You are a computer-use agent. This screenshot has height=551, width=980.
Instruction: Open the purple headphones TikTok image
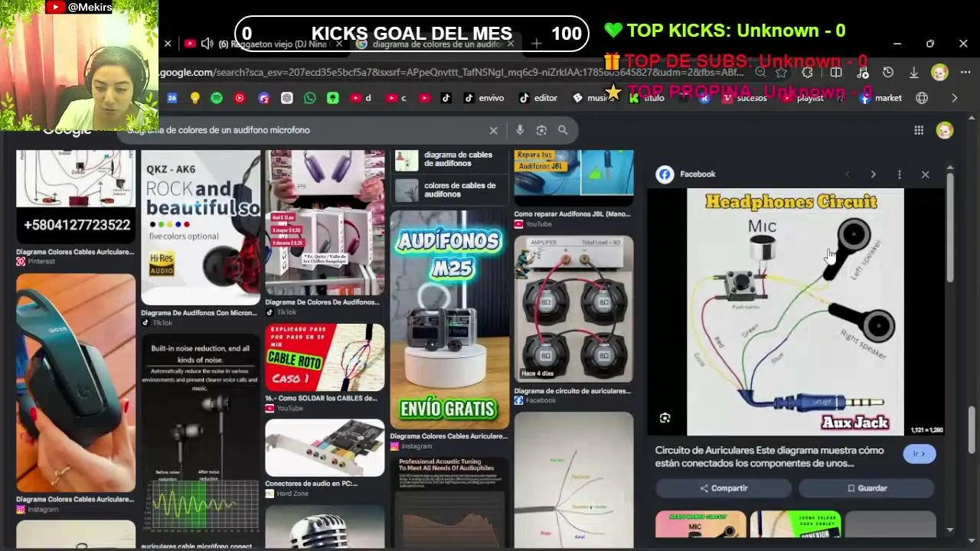pos(325,223)
